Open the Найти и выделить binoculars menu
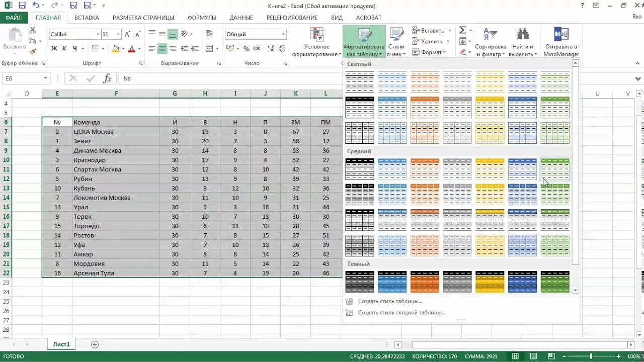This screenshot has height=362, width=644. point(522,42)
